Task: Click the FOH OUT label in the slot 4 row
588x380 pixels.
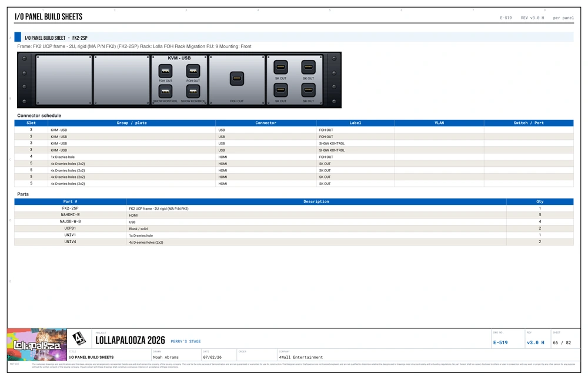Action: tap(326, 157)
